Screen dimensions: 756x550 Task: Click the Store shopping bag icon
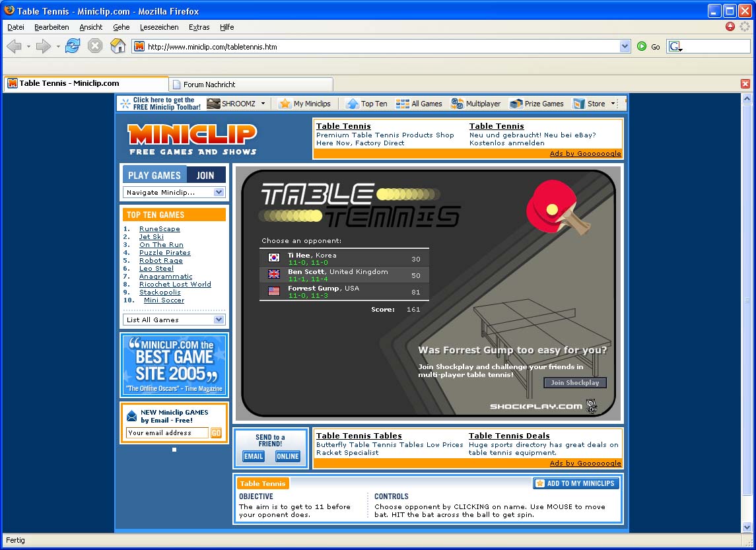pyautogui.click(x=578, y=104)
